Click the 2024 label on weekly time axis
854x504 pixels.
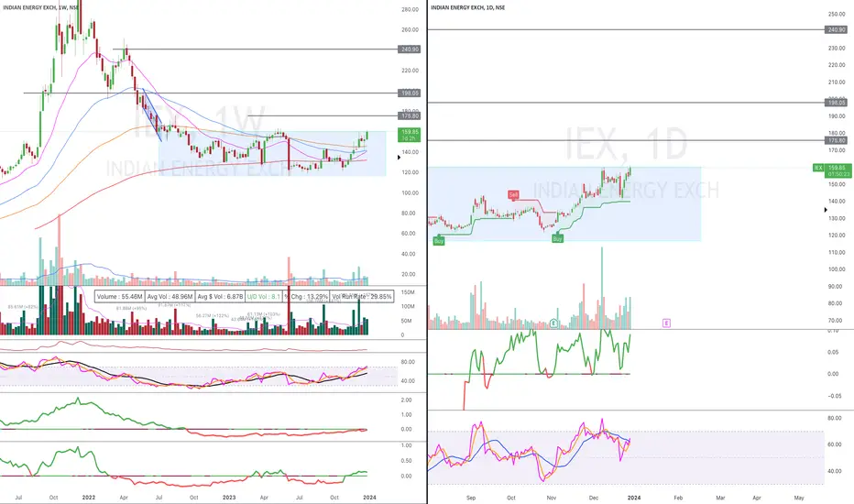pos(369,498)
